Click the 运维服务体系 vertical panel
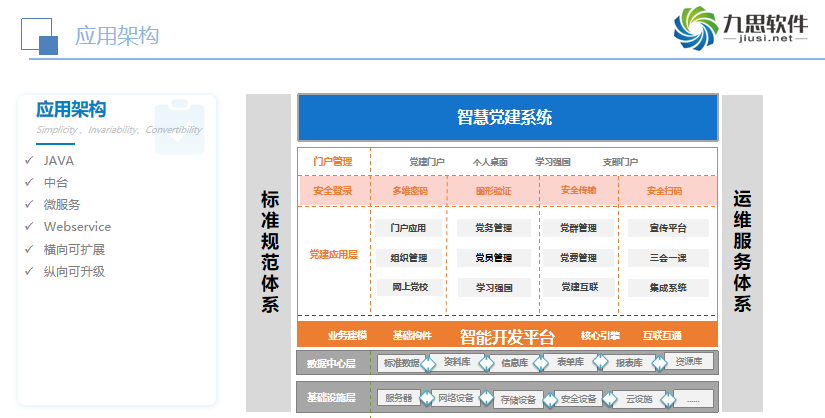The height and width of the screenshot is (418, 825). 741,252
